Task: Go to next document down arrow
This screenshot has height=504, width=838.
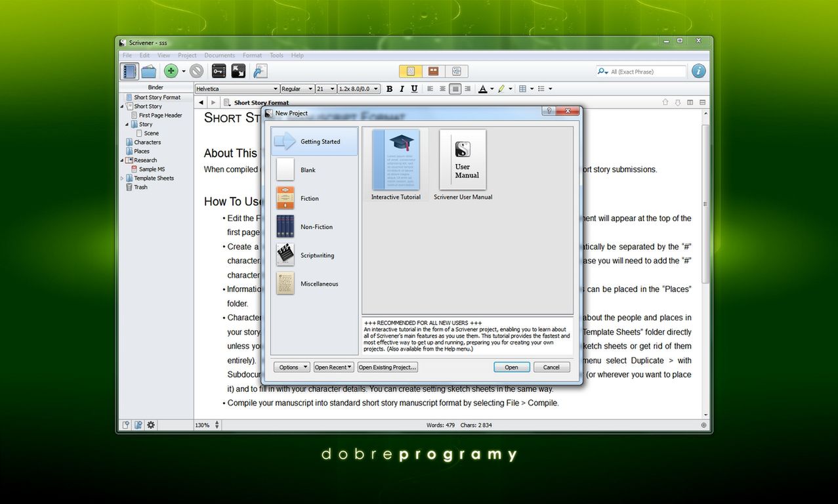Action: [x=677, y=102]
